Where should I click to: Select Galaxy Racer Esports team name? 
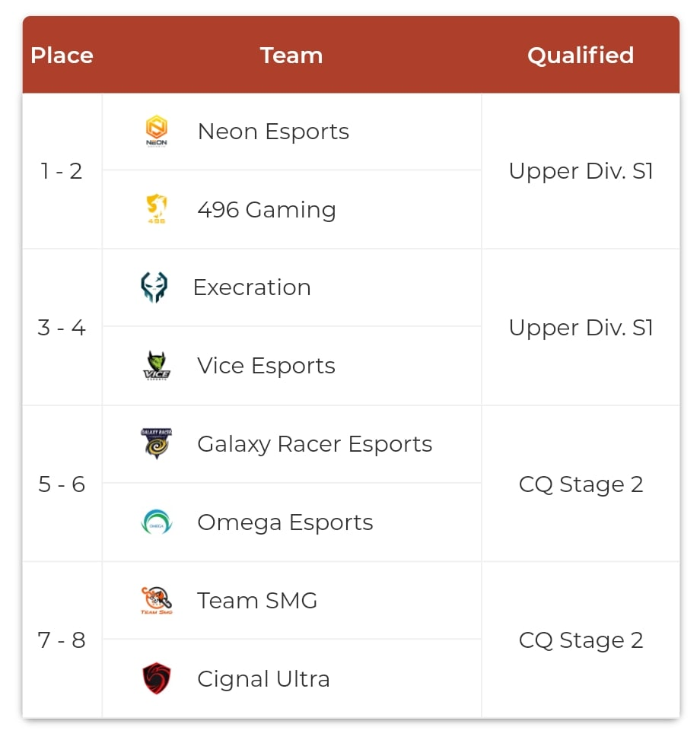[314, 444]
